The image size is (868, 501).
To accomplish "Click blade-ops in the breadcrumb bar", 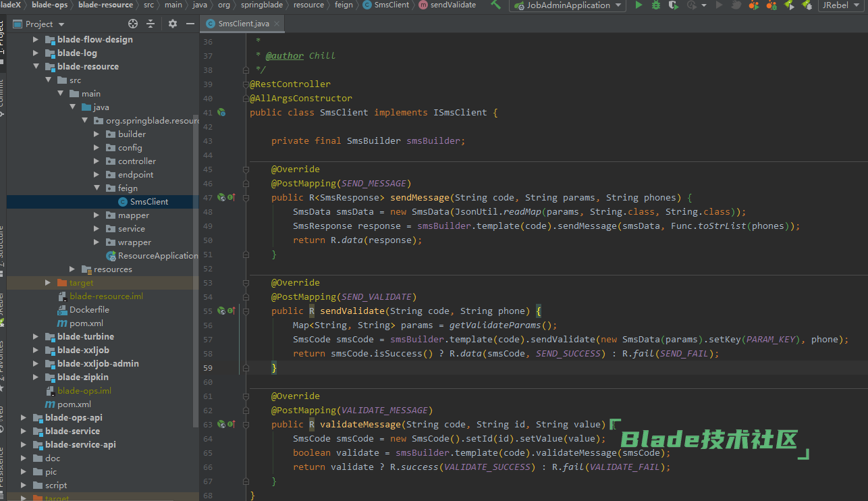I will (x=50, y=5).
